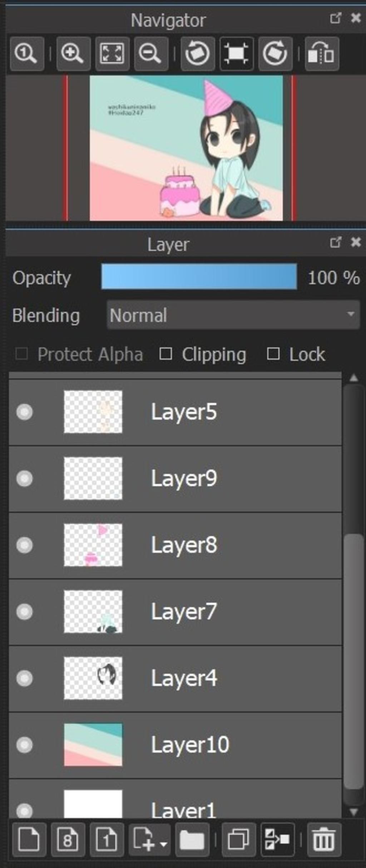Flip the canvas view horizontally
Screen dimensions: 366x868
point(322,54)
